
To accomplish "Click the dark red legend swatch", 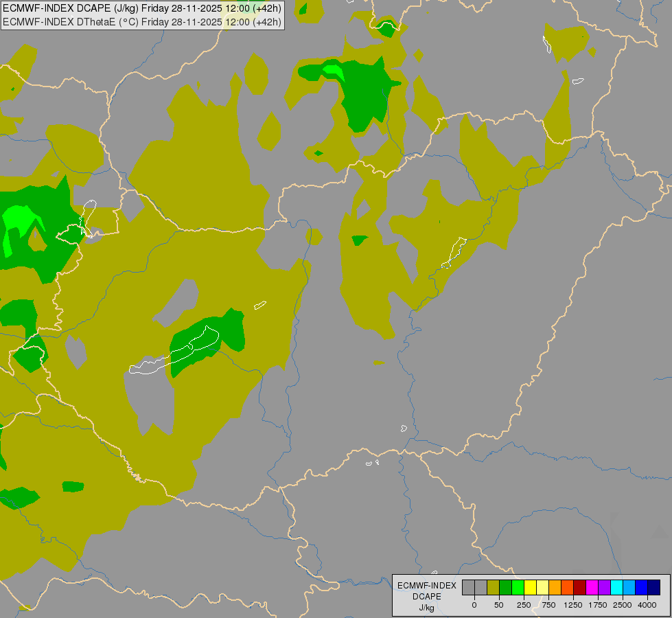I will point(580,587).
